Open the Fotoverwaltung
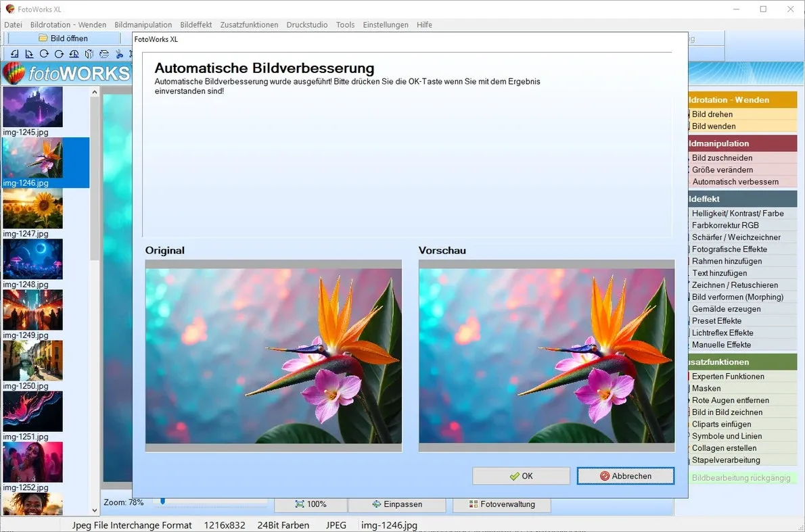 (x=502, y=503)
